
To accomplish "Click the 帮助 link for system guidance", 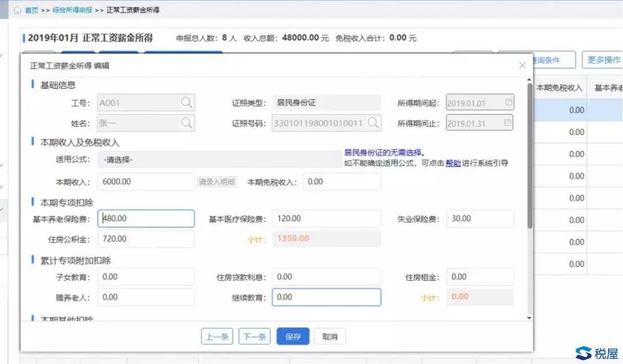I will tap(453, 163).
